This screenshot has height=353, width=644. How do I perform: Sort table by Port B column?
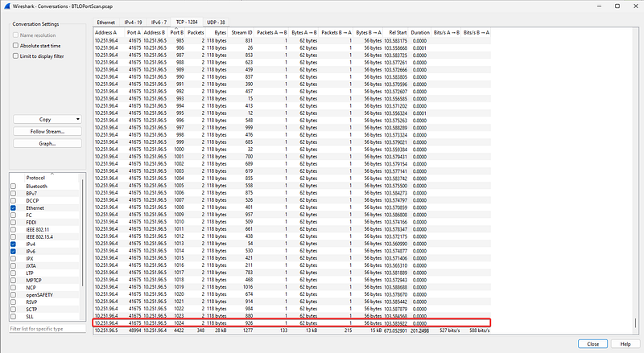point(177,32)
